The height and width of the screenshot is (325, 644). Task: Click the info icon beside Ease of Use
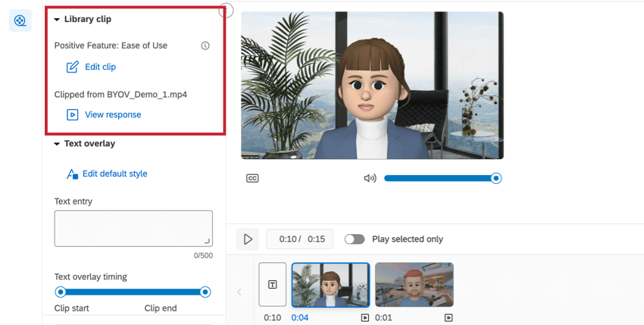(205, 45)
